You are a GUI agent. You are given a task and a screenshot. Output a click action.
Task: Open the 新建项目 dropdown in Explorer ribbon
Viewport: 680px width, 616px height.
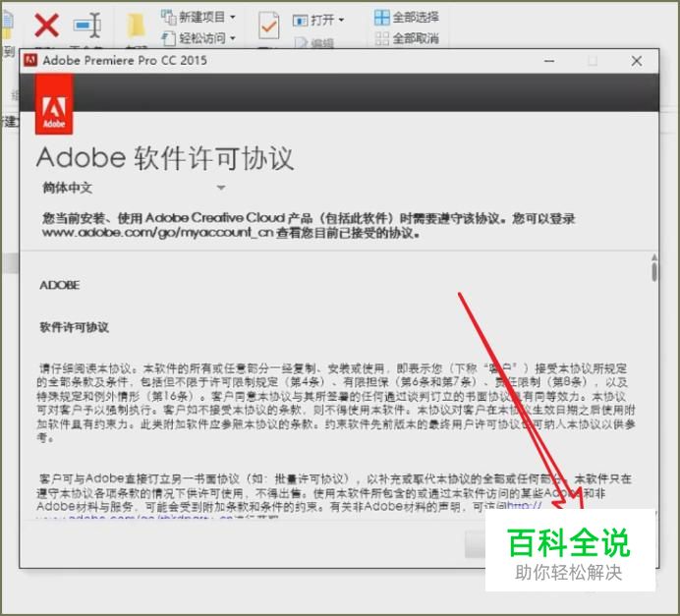198,17
